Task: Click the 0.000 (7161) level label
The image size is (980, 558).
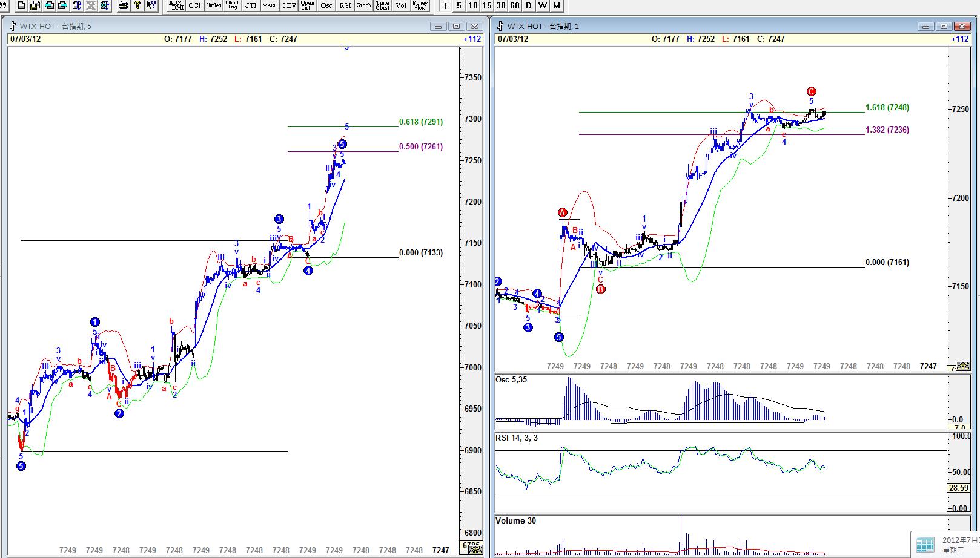Action: 887,263
